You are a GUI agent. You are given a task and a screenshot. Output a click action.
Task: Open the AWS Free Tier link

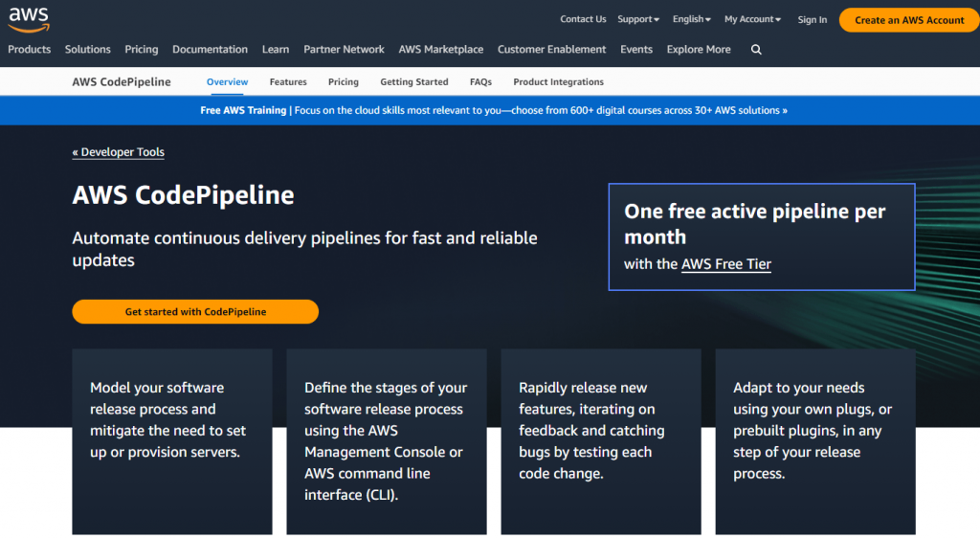pos(726,264)
